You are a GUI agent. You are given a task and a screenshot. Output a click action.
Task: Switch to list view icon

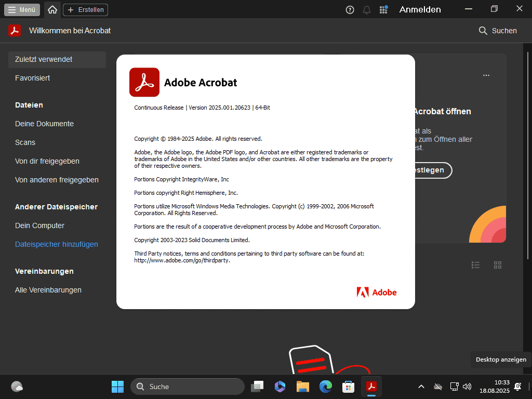pos(475,265)
